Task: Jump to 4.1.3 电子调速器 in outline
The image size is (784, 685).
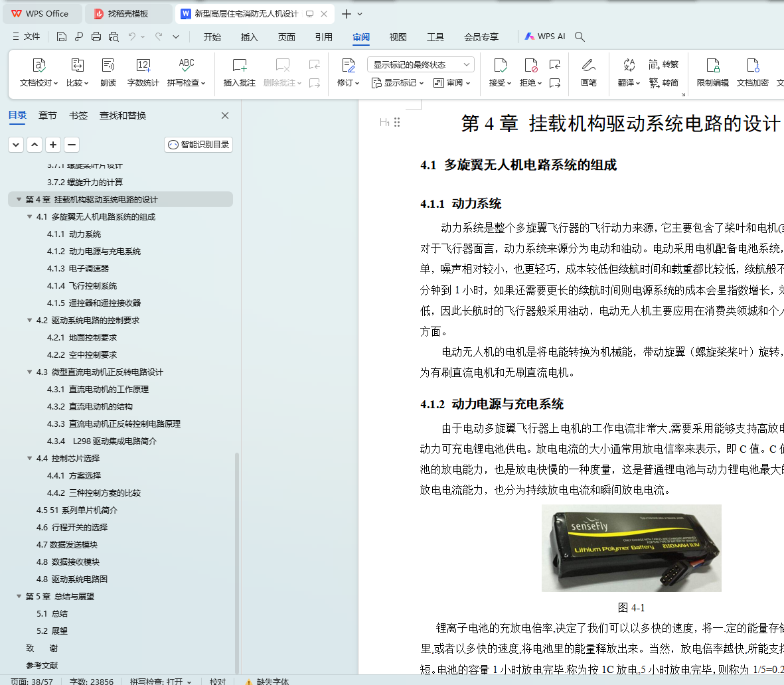Action: (x=78, y=269)
